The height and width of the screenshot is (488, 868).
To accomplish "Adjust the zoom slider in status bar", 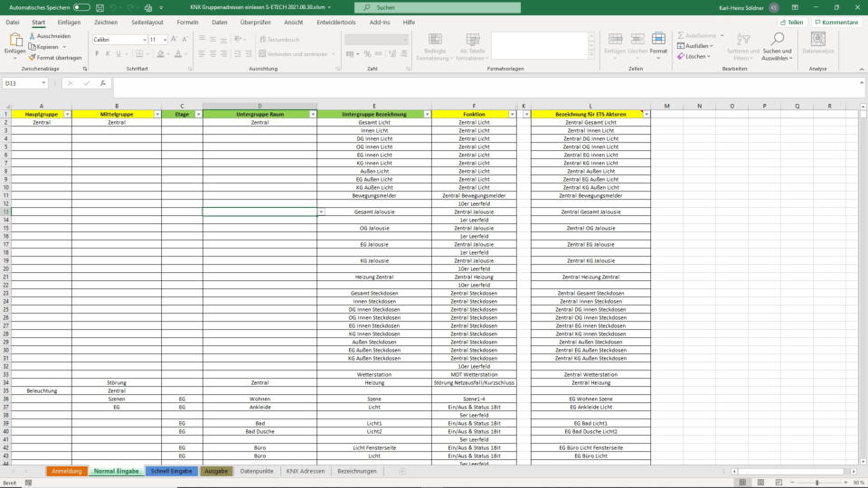I will tap(818, 483).
